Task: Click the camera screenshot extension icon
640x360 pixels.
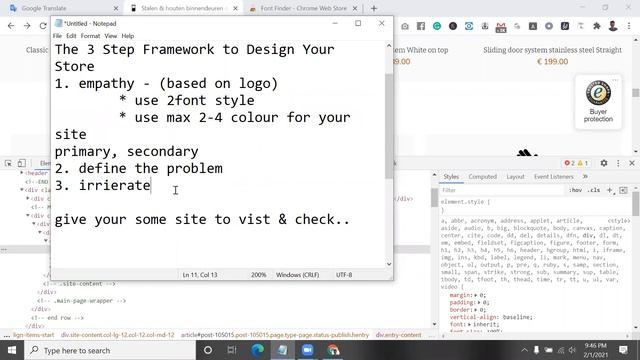Action: 404,26
